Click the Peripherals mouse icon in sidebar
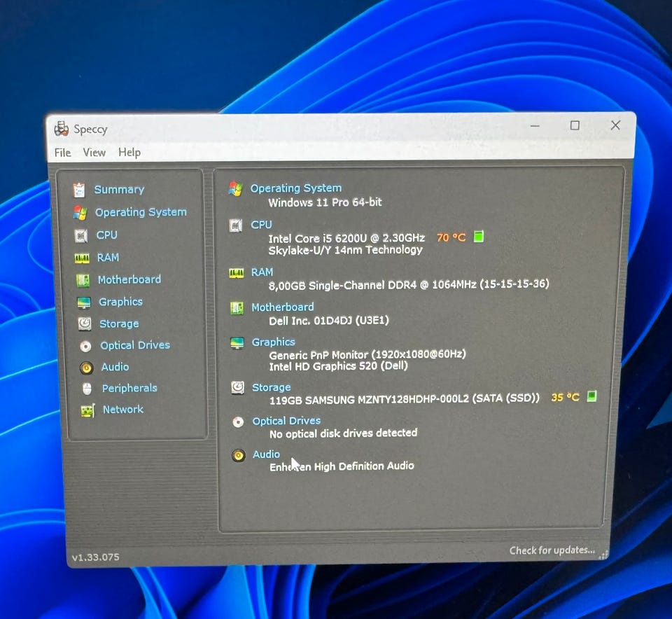The height and width of the screenshot is (619, 672). coord(87,389)
